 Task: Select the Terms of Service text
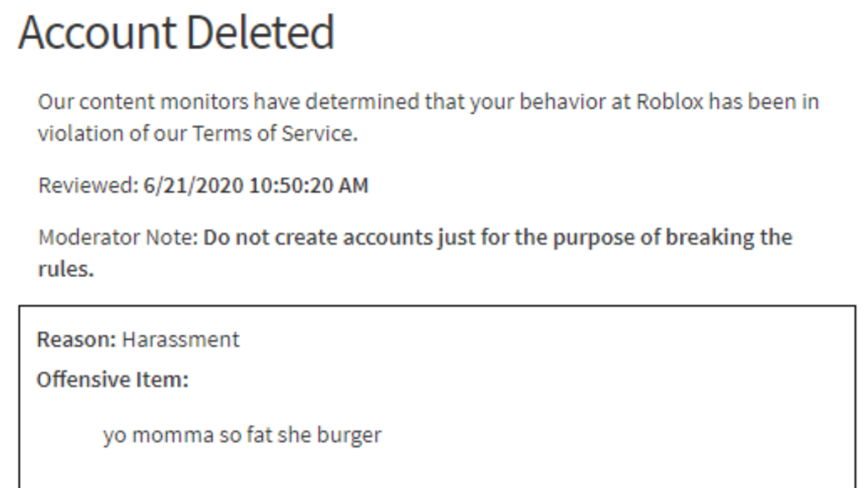click(275, 133)
